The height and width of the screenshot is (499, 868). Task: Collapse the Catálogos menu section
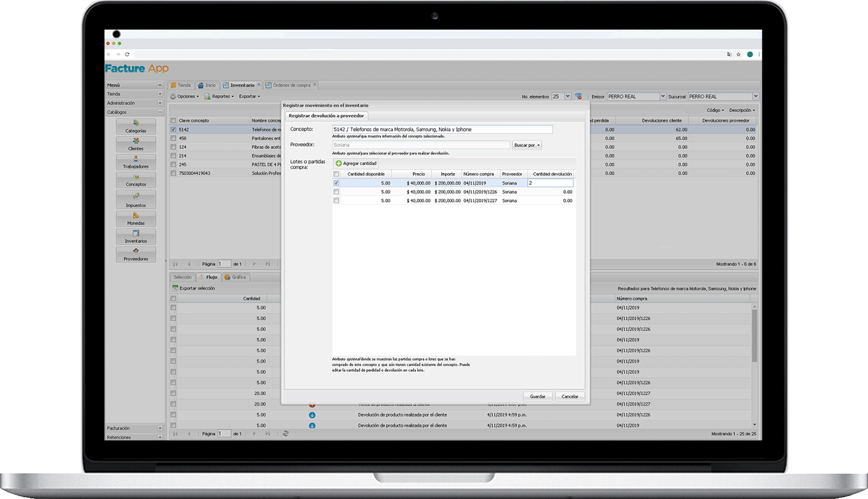click(x=160, y=112)
